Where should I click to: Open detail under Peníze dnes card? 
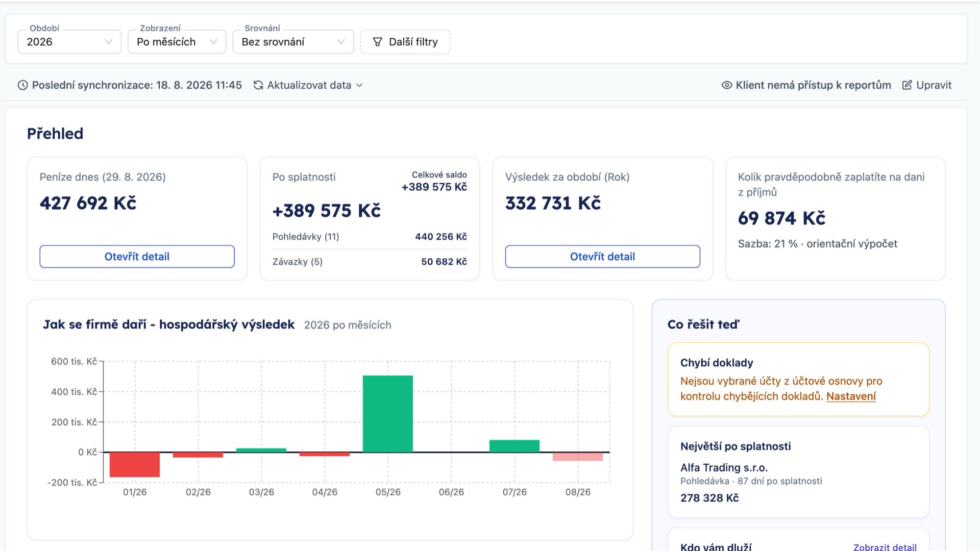137,257
